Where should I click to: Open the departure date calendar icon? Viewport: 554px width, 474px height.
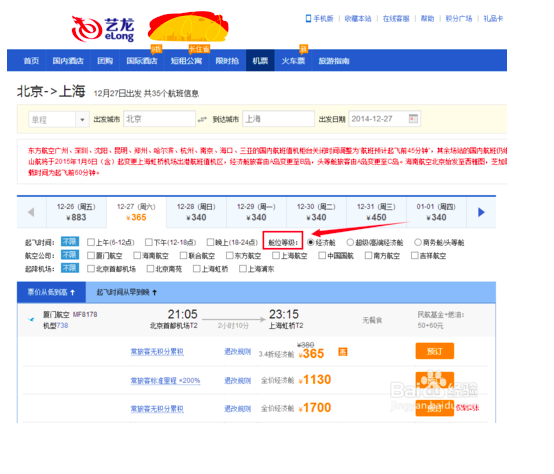(x=413, y=119)
